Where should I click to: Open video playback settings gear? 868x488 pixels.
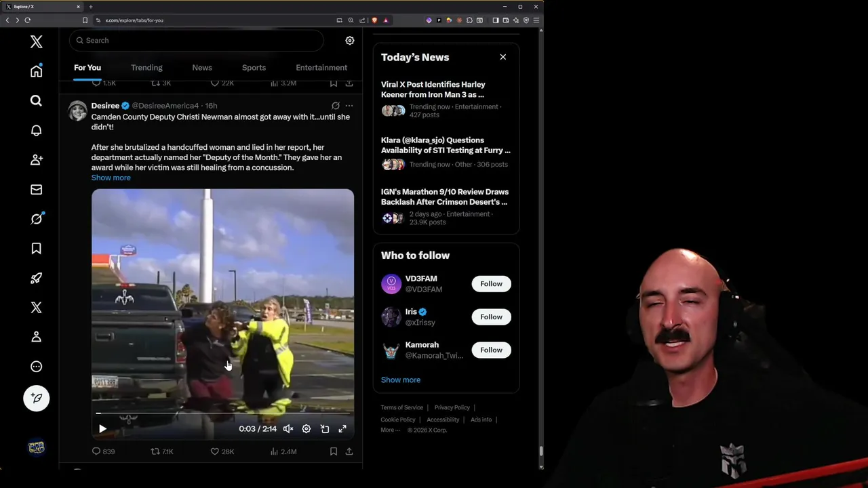click(x=307, y=429)
